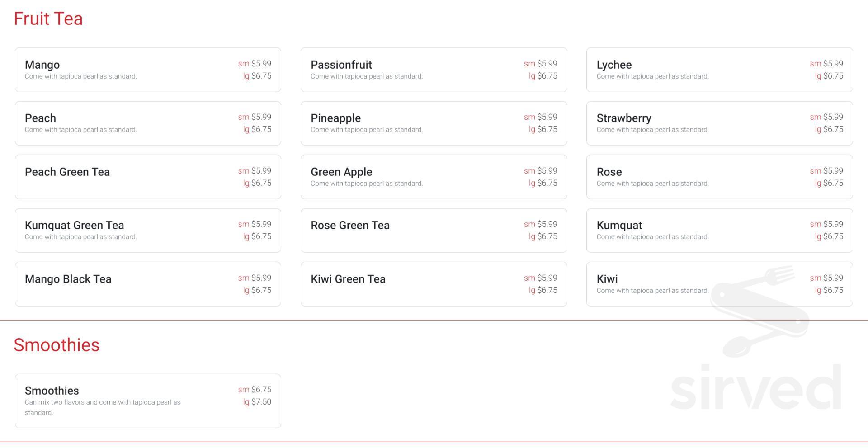
Task: Open the Smoothies menu item card
Action: pyautogui.click(x=148, y=401)
